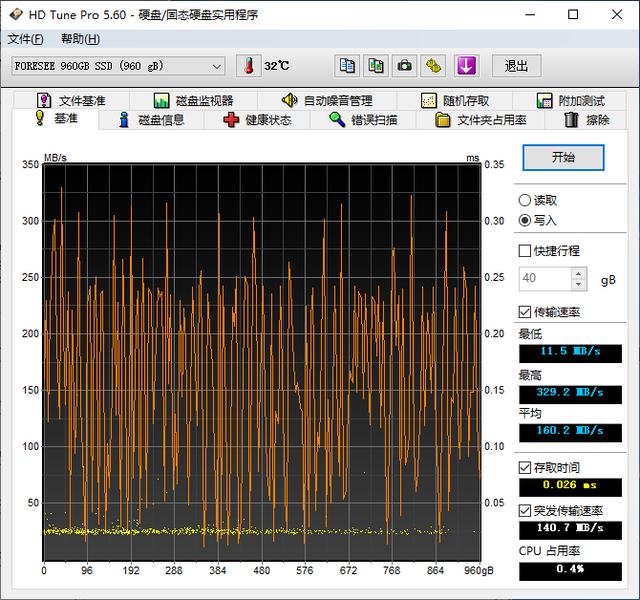This screenshot has height=600, width=640.
Task: Close the HD Tune Pro window
Action: (x=617, y=15)
